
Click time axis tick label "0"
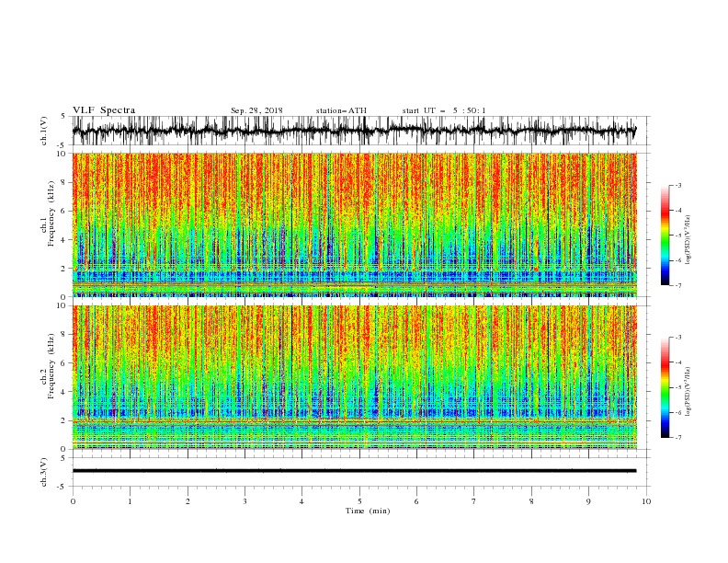73,501
